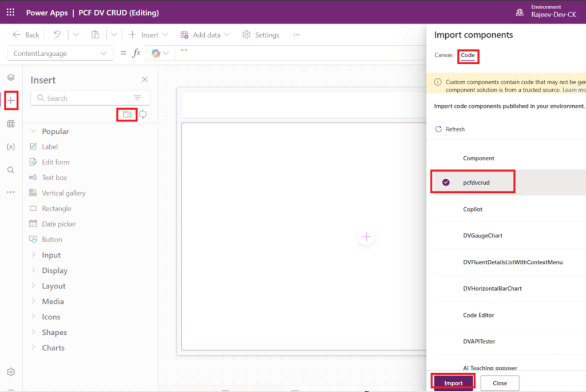Click the refresh icon in Insert pane

143,114
